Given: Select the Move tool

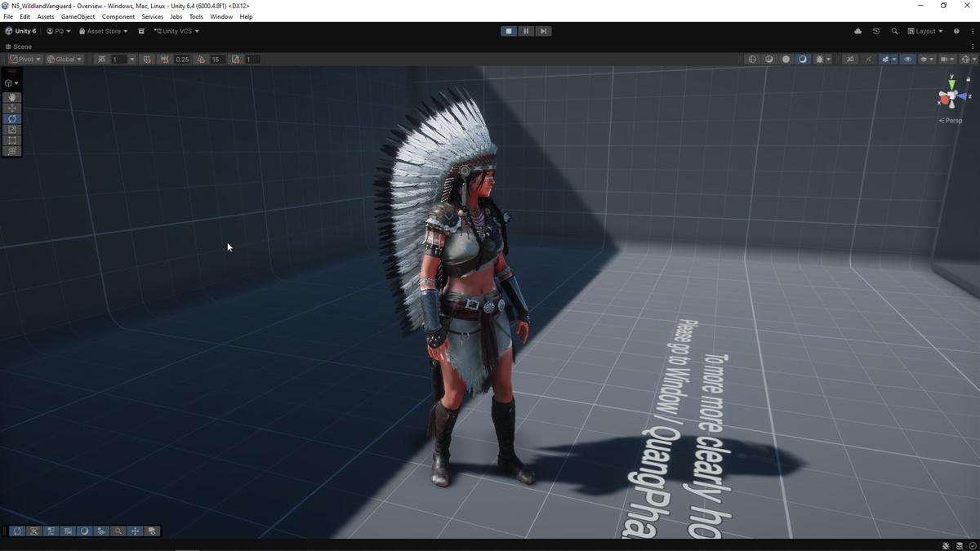Looking at the screenshot, I should 12,108.
